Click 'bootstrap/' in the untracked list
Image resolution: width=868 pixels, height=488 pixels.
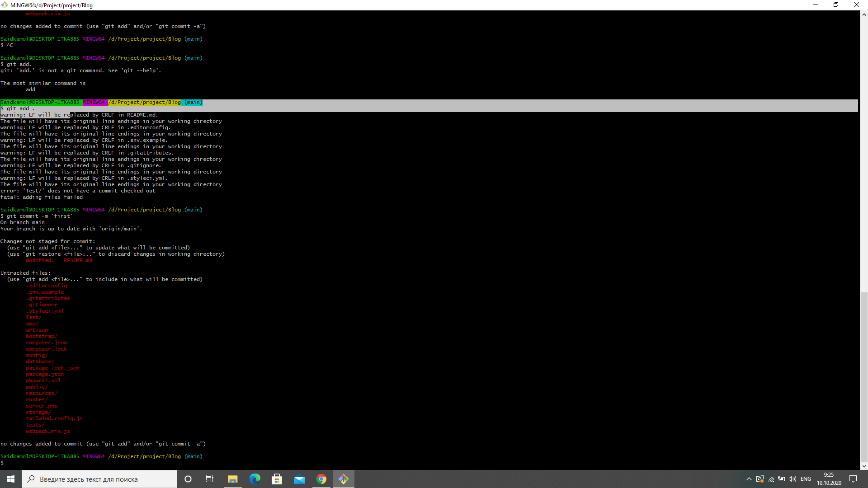(x=42, y=336)
